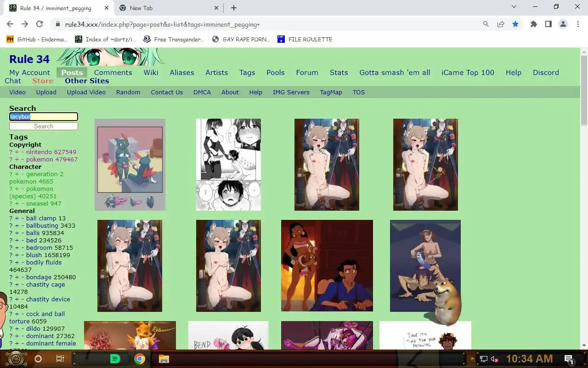Open the Index of ~dartz bookmark

(106, 39)
